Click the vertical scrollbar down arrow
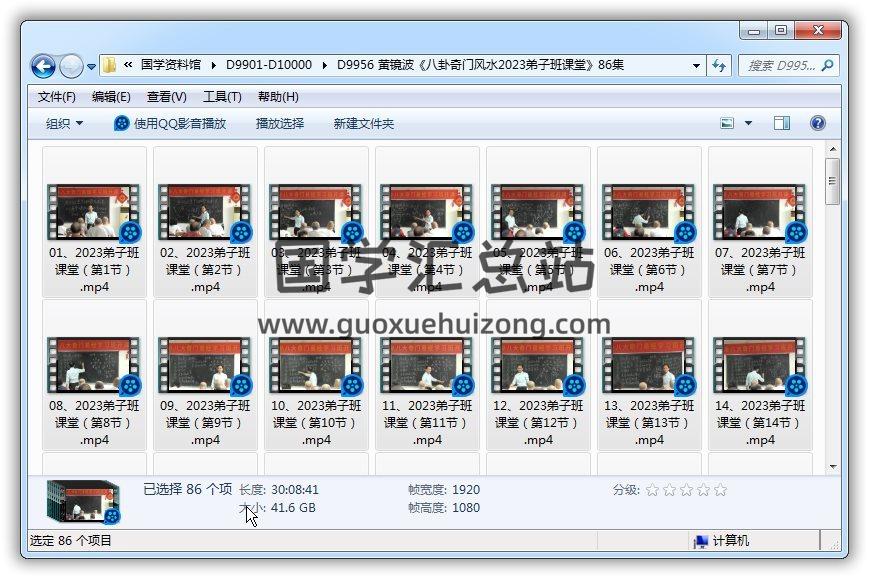 (832, 466)
